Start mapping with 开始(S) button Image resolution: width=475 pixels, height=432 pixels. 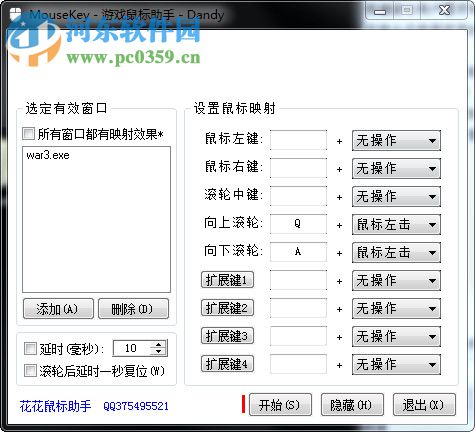pyautogui.click(x=280, y=405)
